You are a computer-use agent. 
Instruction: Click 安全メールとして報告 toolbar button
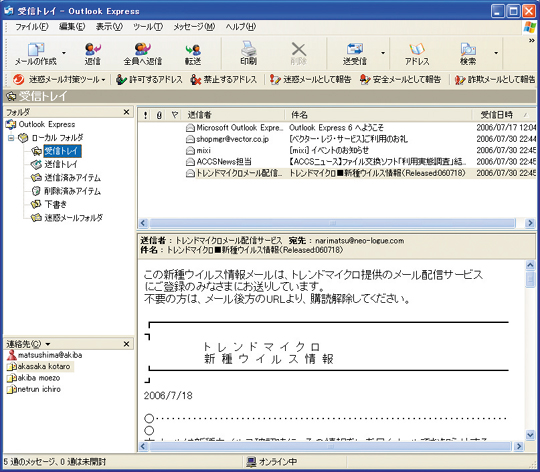tap(400, 80)
